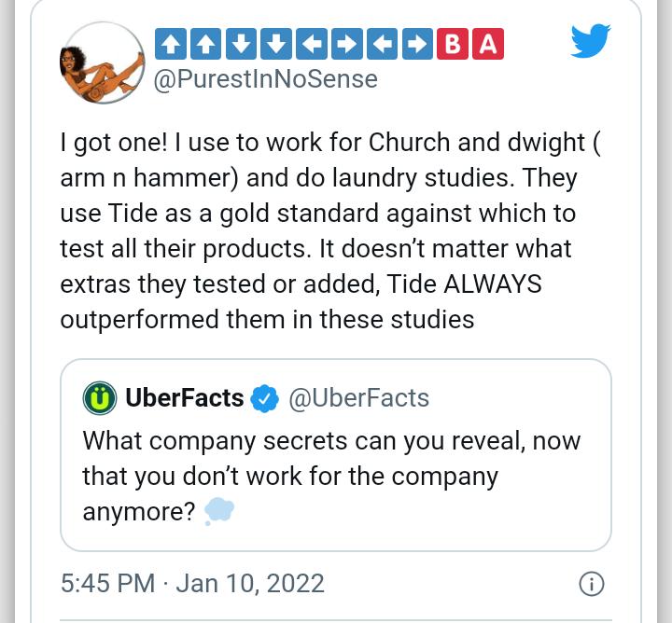The image size is (672, 623).
Task: Click the second up-arrow emoji in name
Action: [205, 44]
